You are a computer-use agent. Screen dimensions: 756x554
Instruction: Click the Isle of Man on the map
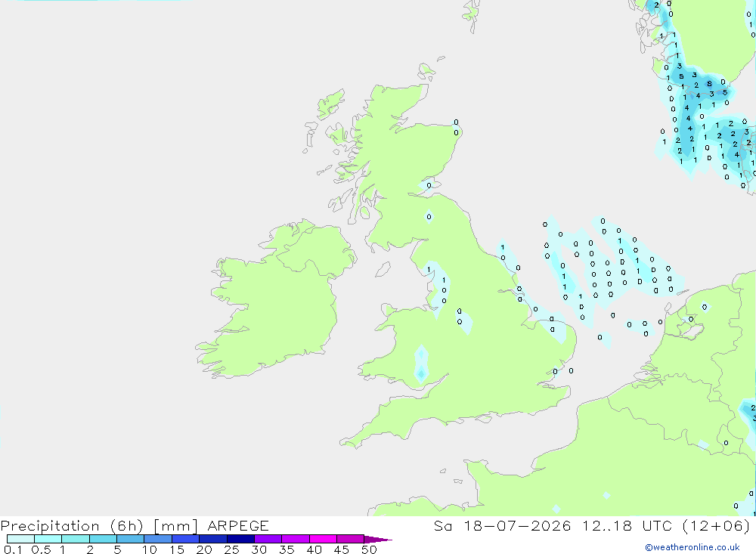click(383, 269)
